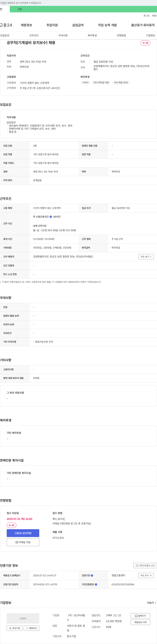Open 채용정보 이력 button
The width and height of the screenshot is (157, 644).
coord(140,622)
